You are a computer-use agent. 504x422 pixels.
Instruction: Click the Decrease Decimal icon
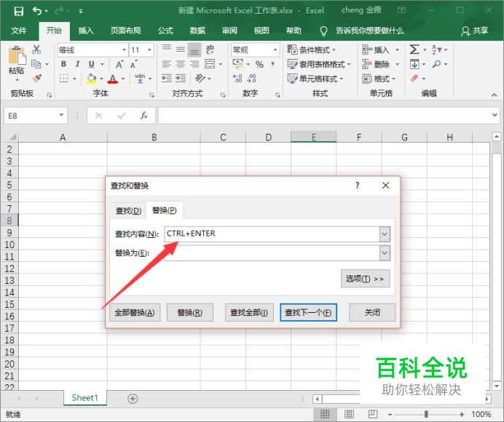(252, 78)
